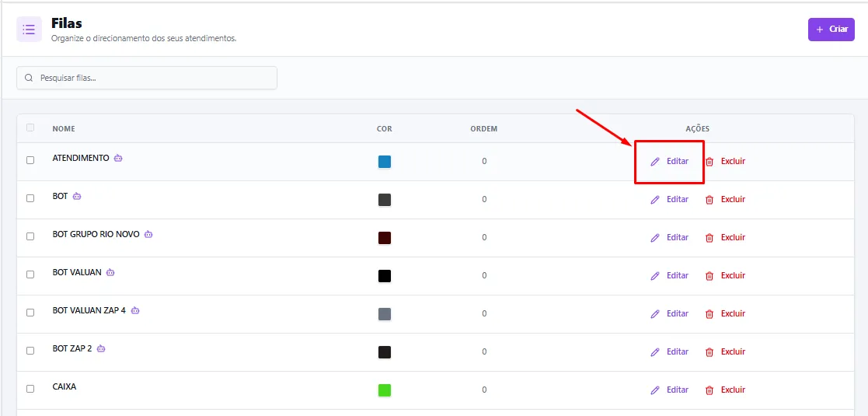Click trash icon in CAIXA row

(709, 390)
